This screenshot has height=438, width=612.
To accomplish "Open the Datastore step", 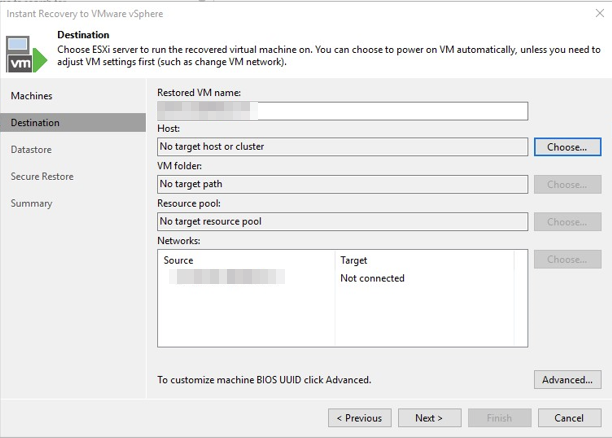I will (31, 150).
